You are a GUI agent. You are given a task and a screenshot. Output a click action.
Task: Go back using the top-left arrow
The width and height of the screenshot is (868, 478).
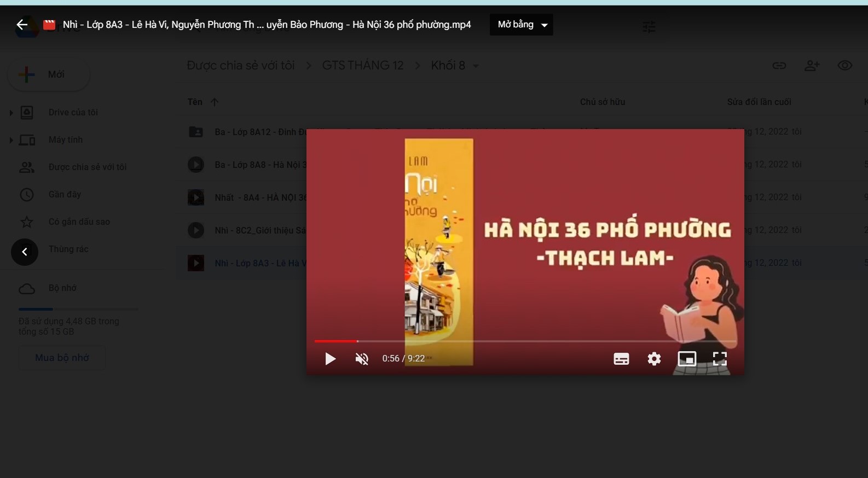tap(22, 25)
